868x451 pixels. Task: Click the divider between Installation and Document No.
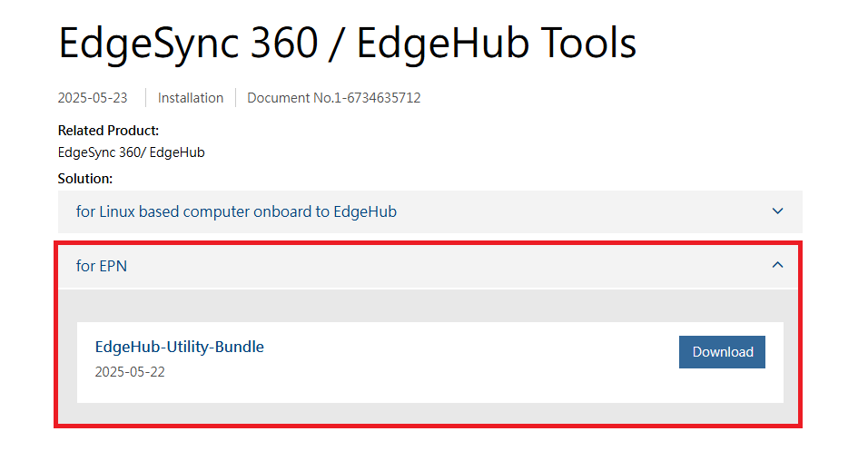[235, 98]
